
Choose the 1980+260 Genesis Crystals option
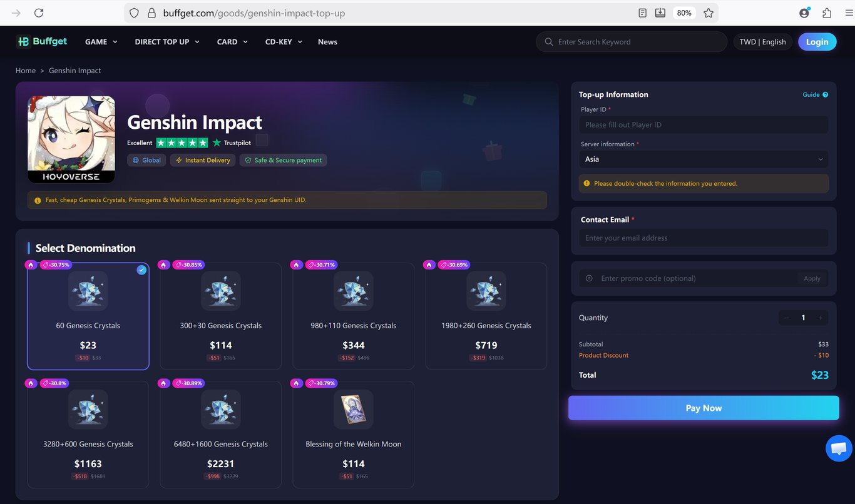pyautogui.click(x=486, y=316)
